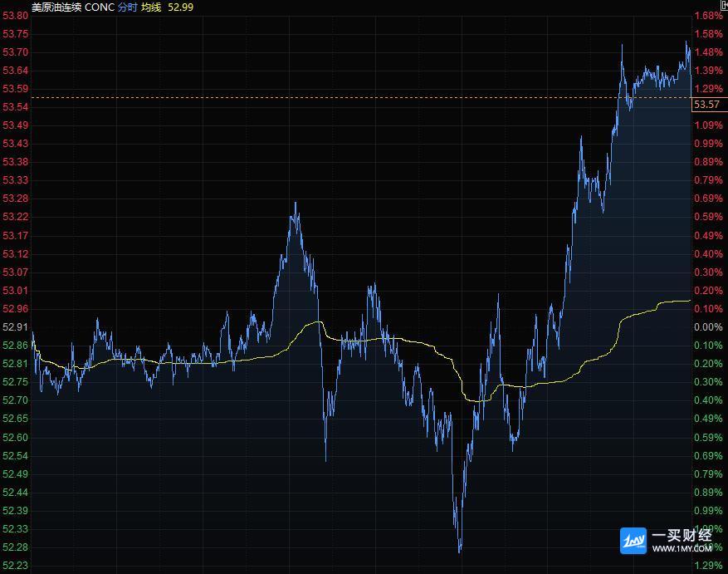Image resolution: width=728 pixels, height=574 pixels.
Task: Click the red 0.30% percent label
Action: (x=709, y=272)
